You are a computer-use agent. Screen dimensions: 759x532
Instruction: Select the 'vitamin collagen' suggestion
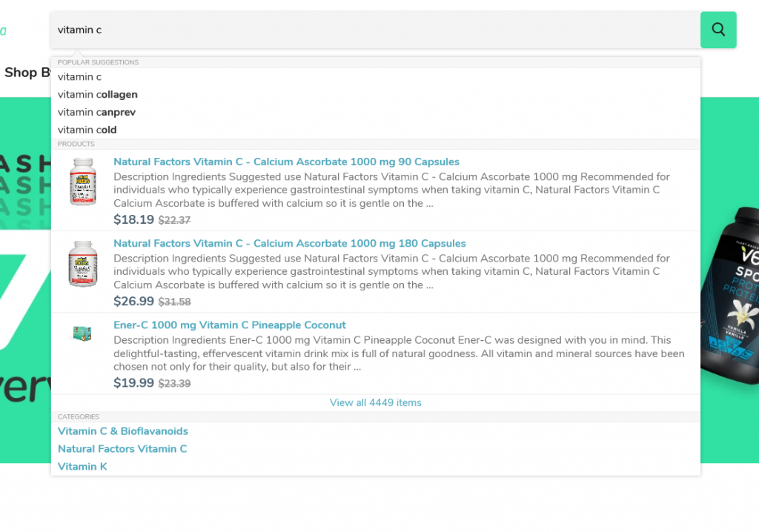97,94
